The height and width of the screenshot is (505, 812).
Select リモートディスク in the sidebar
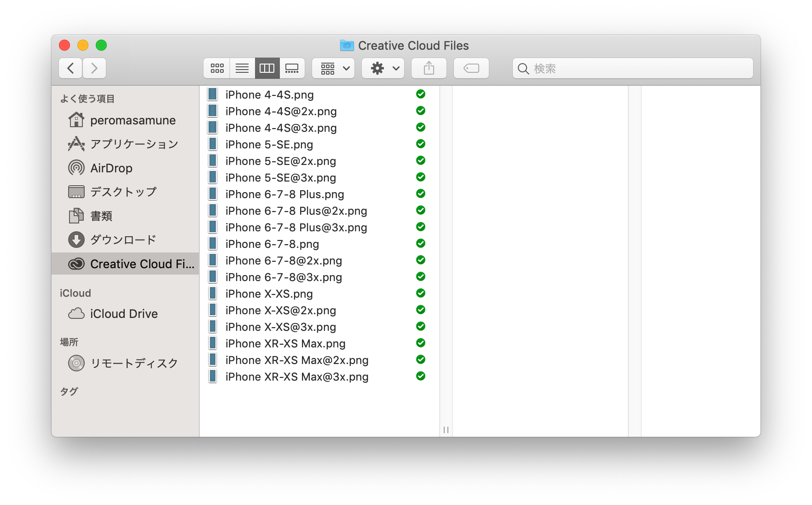pyautogui.click(x=125, y=363)
